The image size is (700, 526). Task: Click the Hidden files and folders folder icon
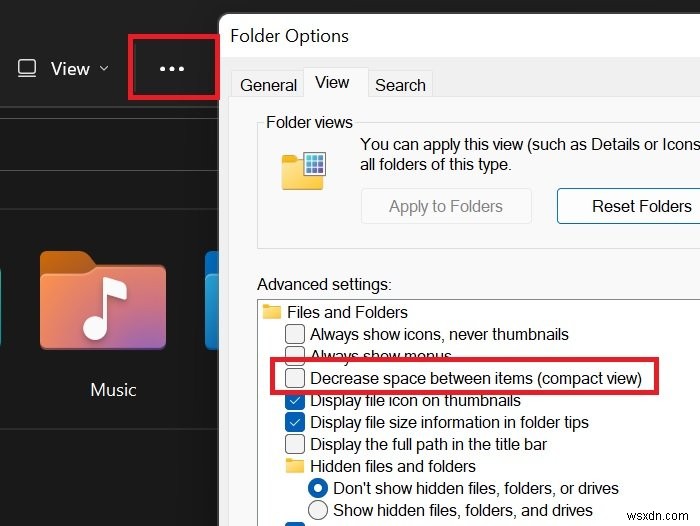[295, 466]
